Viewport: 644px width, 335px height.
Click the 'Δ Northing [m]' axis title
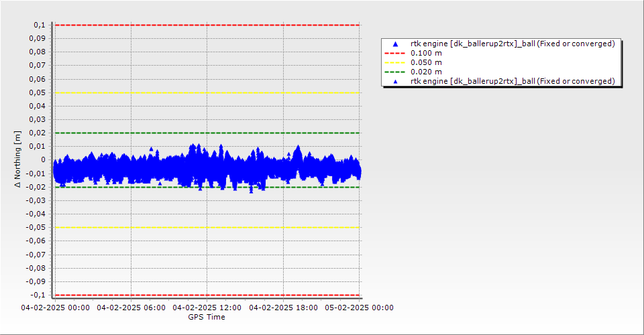pyautogui.click(x=17, y=159)
